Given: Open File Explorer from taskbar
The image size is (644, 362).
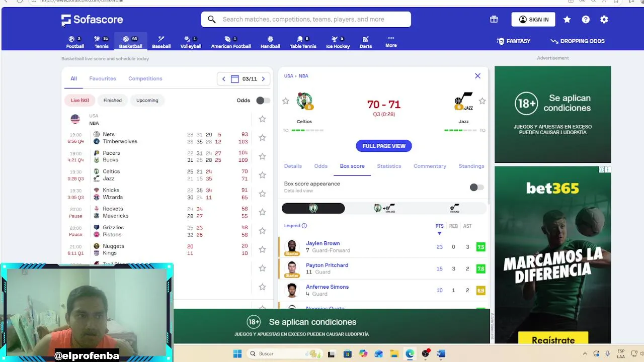Looking at the screenshot, I should (394, 353).
